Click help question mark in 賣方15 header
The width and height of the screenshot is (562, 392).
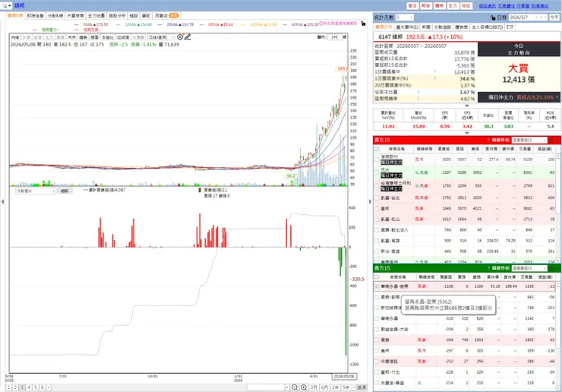click(x=488, y=268)
